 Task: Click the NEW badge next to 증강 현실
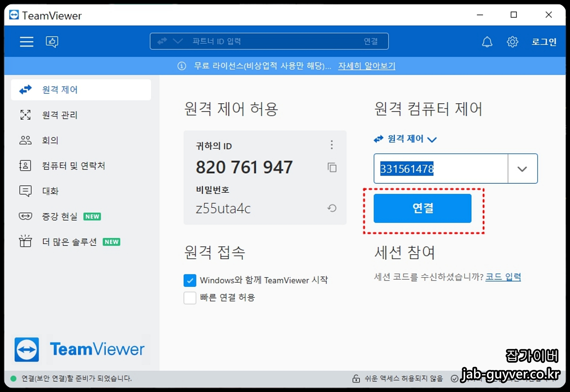[x=92, y=217]
